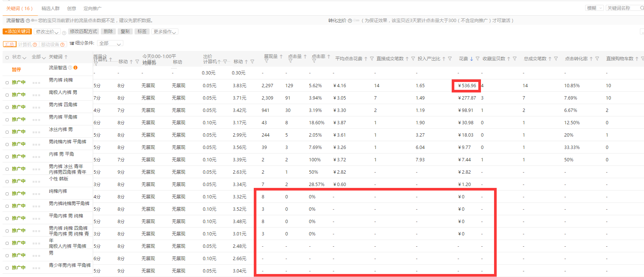Sort 总成交笔数 column arrow
Viewport: 644px width, 277px height.
click(550, 59)
